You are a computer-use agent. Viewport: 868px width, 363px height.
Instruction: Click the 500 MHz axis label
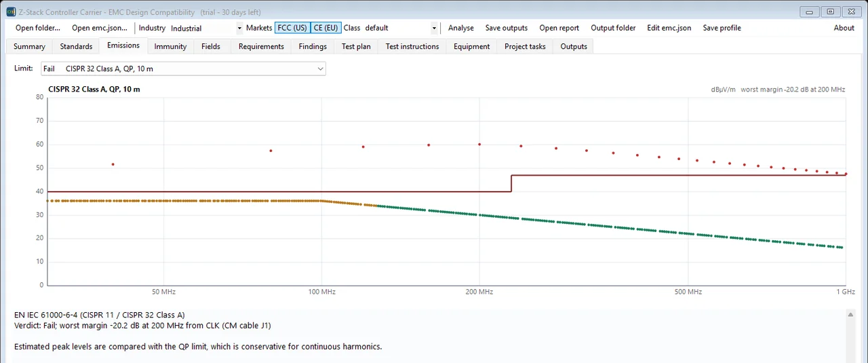(688, 292)
